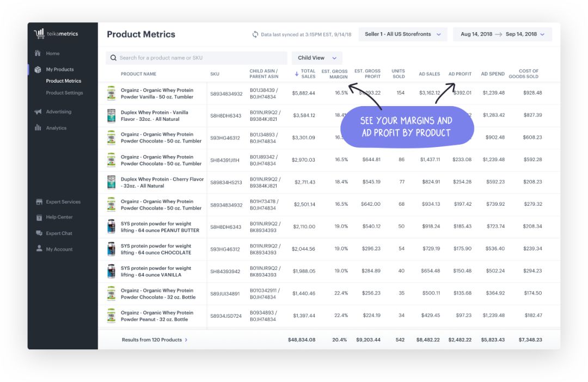Select Orgainz Powder Chocolate - 32 oz. Bottle

158,293
